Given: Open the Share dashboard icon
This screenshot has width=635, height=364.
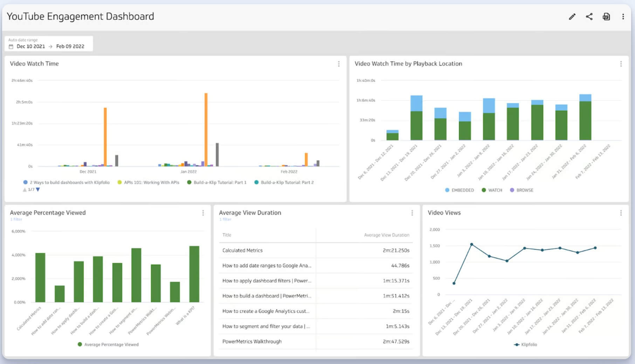Looking at the screenshot, I should pyautogui.click(x=589, y=16).
